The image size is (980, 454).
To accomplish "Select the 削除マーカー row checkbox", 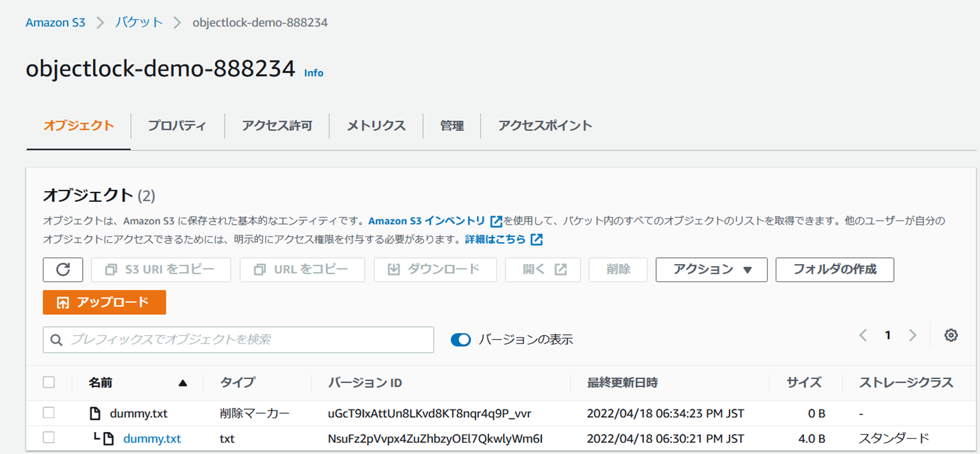I will tap(49, 413).
